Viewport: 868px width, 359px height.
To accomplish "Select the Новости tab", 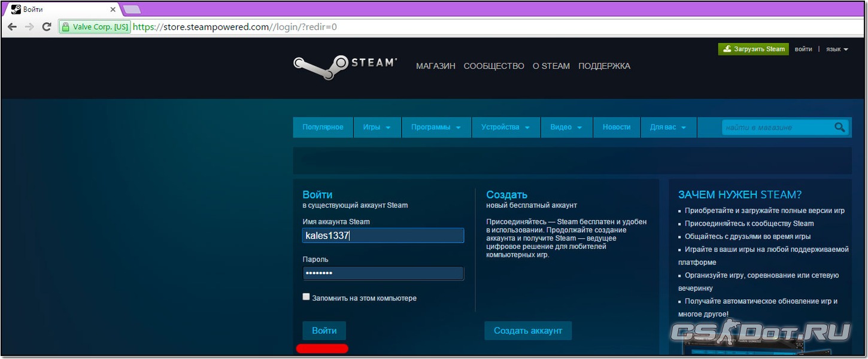I will tap(617, 127).
